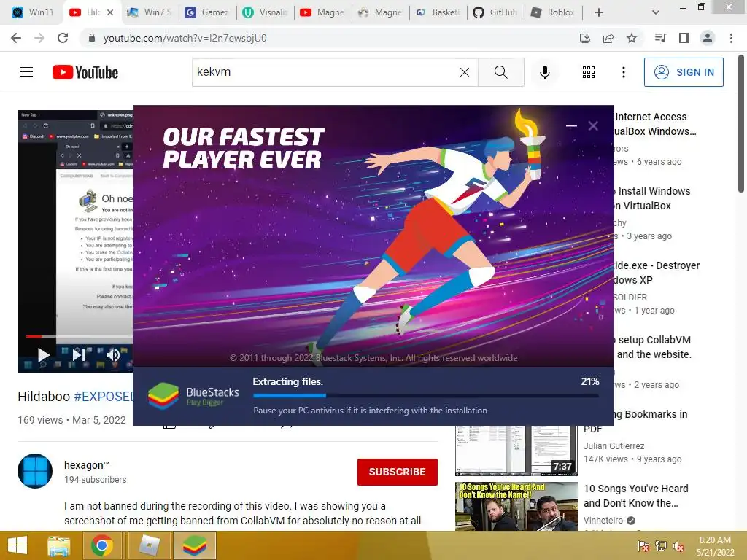Open the 7:37 PDF bookmarks video thumbnail
Viewport: 747px width, 560px height.
coord(516,451)
